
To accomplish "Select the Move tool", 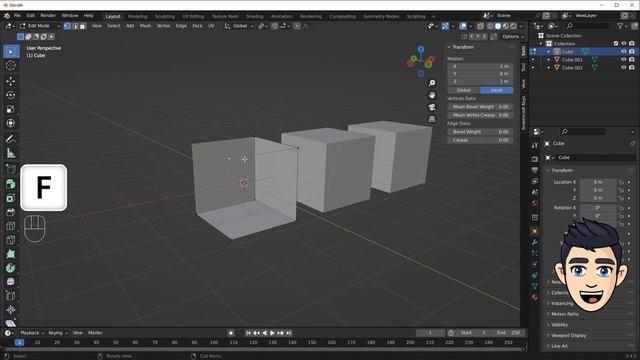I will (x=11, y=81).
